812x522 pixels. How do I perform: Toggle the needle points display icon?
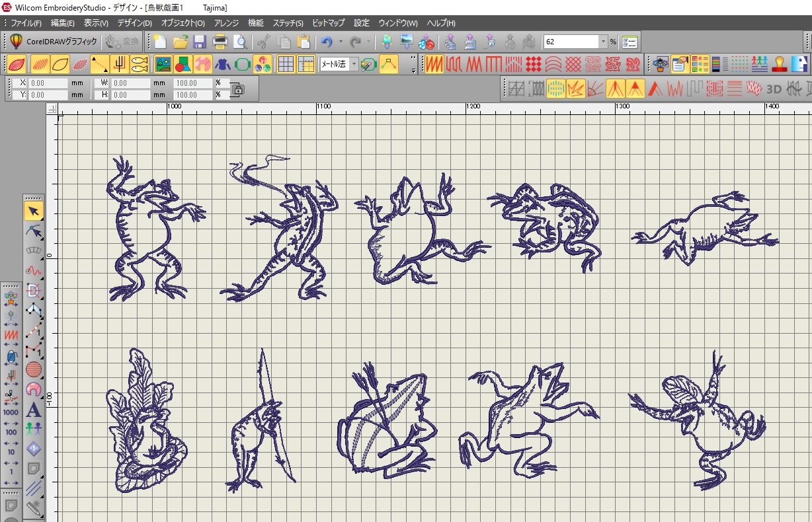[80, 64]
